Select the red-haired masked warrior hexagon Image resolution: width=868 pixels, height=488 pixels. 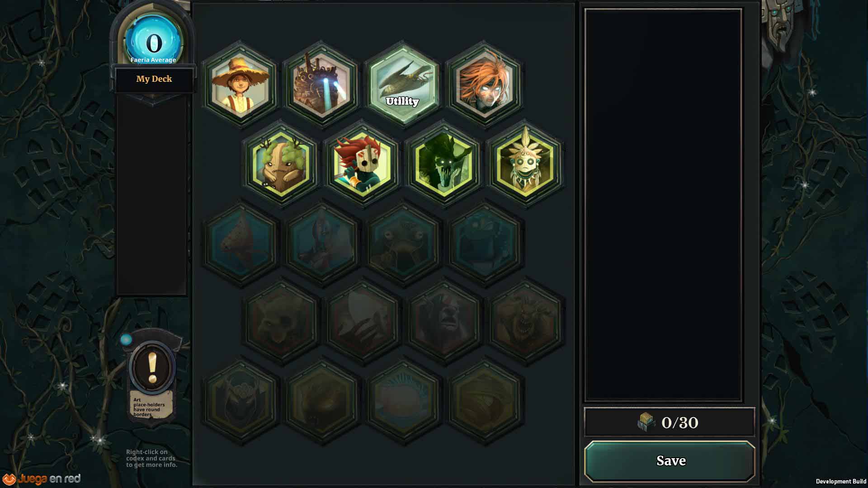click(x=362, y=163)
